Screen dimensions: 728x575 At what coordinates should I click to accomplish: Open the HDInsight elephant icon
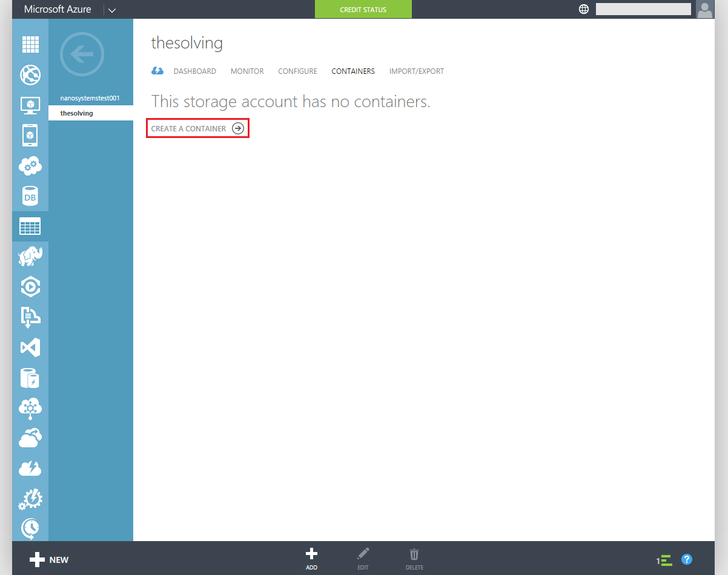30,257
